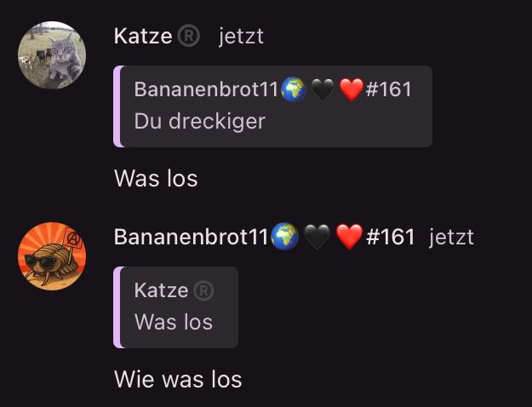Select the message text 'Wie was los'
The image size is (532, 407).
coord(178,380)
